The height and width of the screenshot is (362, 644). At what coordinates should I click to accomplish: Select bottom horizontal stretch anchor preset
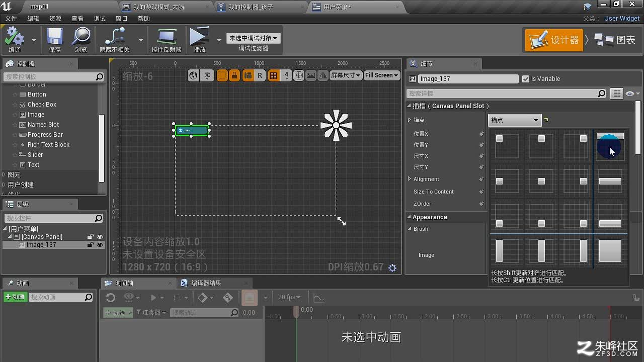610,215
